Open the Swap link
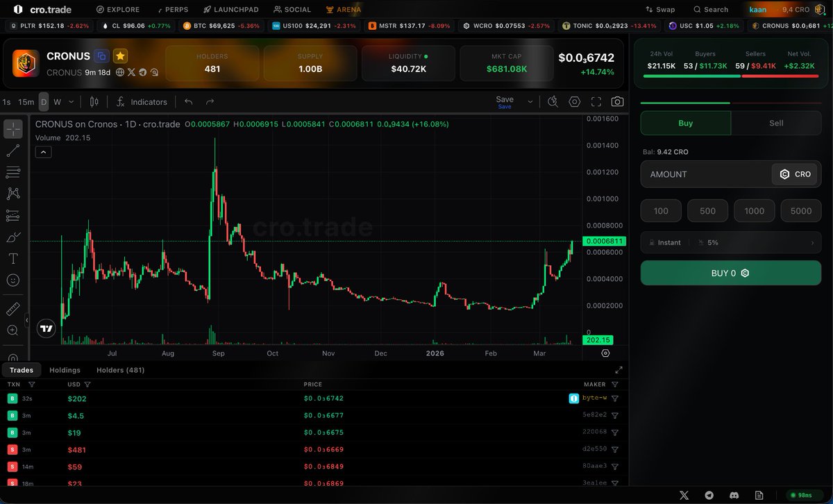 tap(660, 10)
